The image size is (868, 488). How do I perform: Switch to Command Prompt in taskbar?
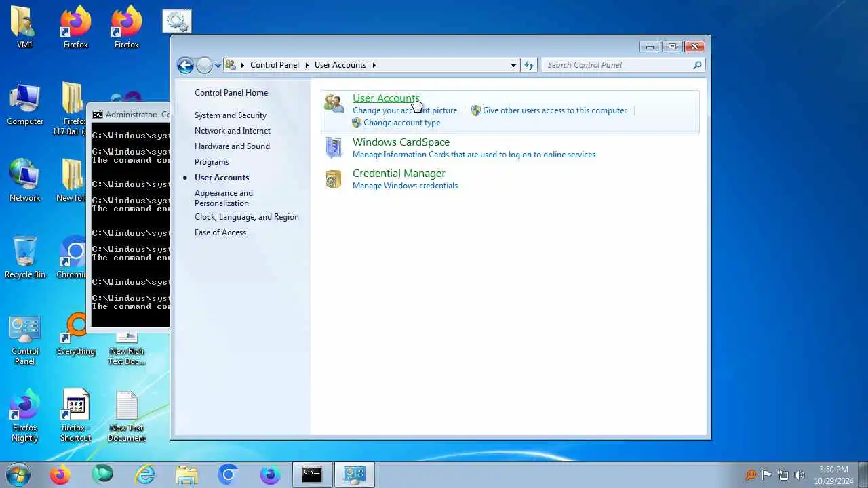312,474
